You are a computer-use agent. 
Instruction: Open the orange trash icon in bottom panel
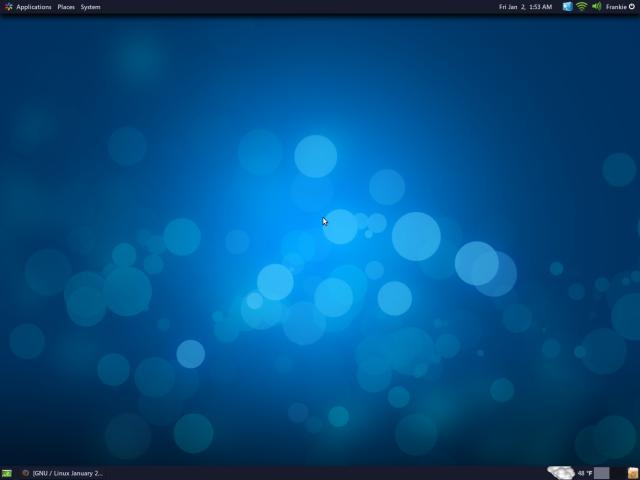633,473
